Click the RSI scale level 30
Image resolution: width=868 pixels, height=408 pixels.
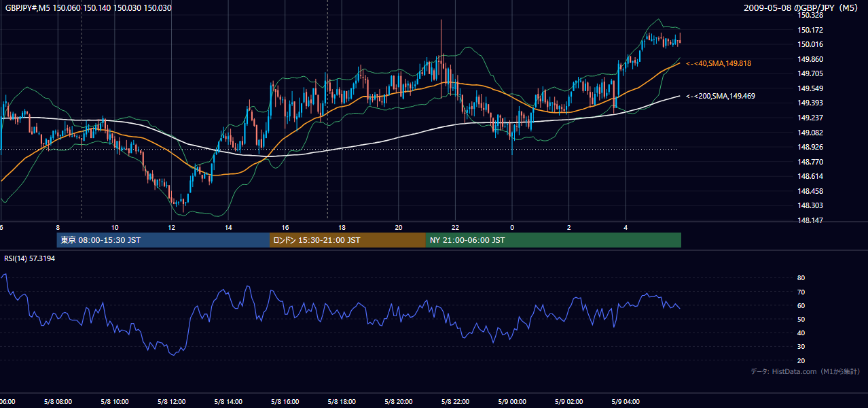801,347
